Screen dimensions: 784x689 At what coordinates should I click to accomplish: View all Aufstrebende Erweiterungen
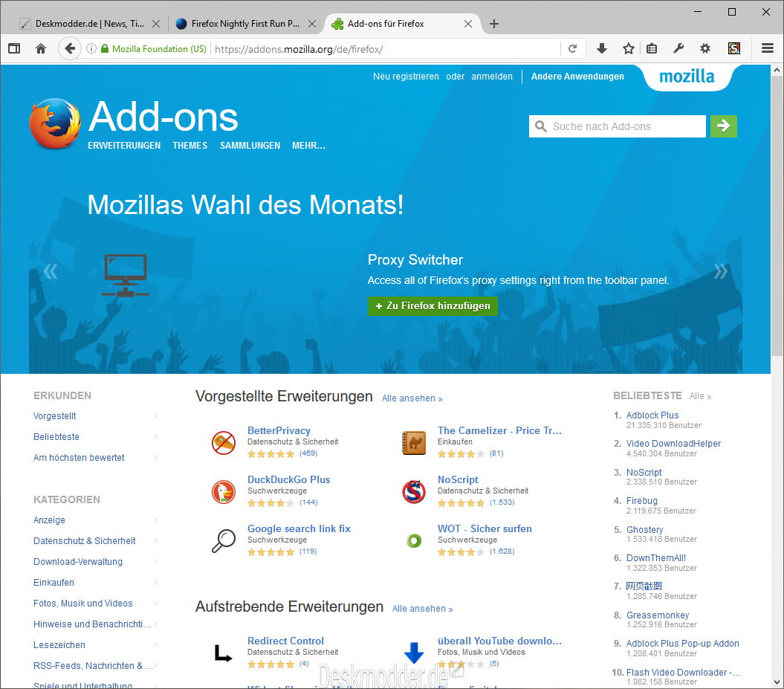point(423,609)
